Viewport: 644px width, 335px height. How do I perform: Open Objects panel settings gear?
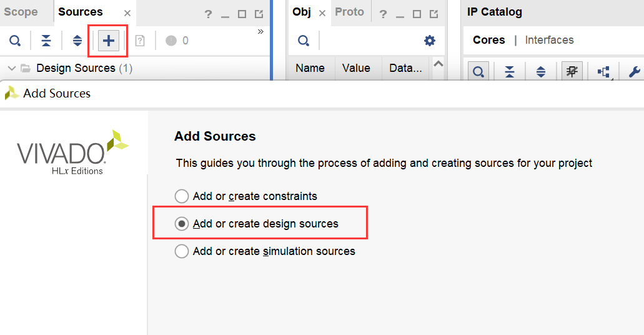click(x=430, y=41)
